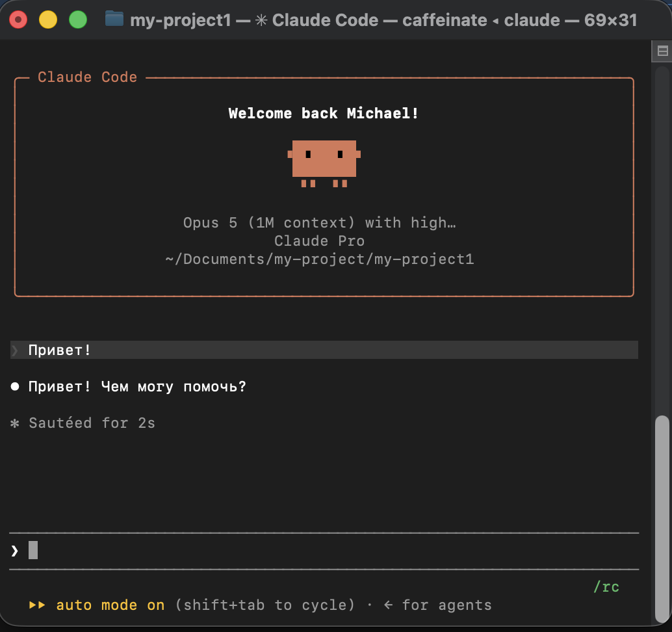Click the 'Sautéed for 2s' status line
The width and height of the screenshot is (672, 632).
[92, 423]
